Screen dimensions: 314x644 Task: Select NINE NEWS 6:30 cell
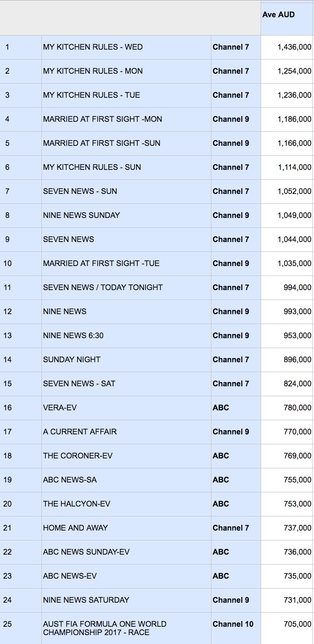point(126,336)
